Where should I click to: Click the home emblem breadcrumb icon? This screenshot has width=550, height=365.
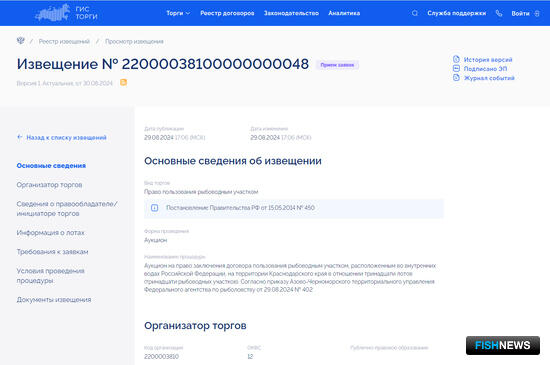[x=21, y=41]
